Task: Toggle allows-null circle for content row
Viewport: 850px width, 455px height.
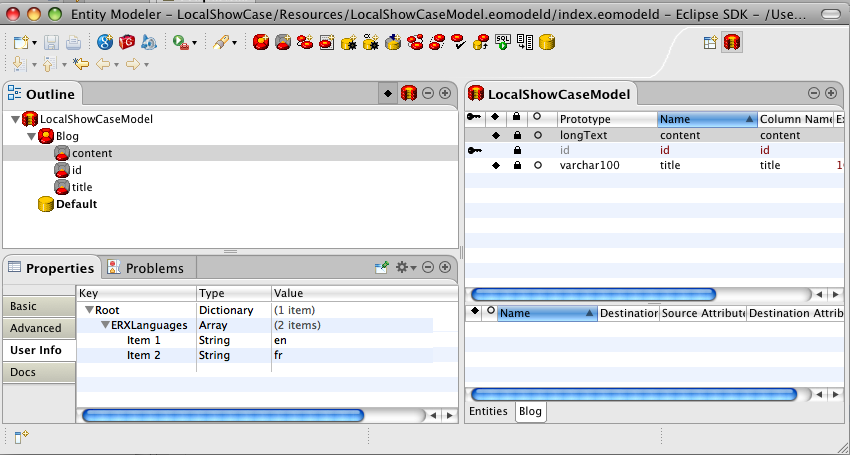Action: pyautogui.click(x=537, y=135)
